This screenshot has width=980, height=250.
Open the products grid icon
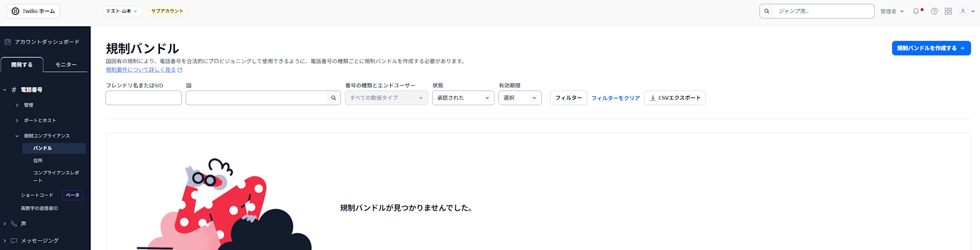click(x=948, y=11)
